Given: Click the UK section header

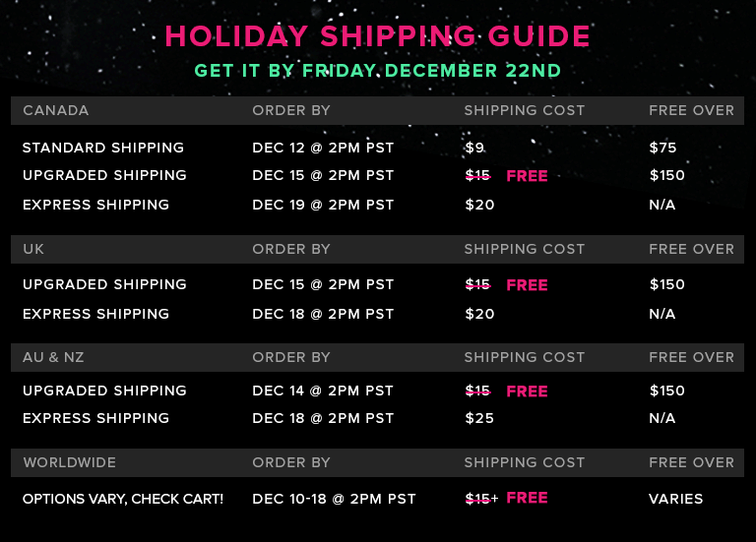Looking at the screenshot, I should point(33,249).
